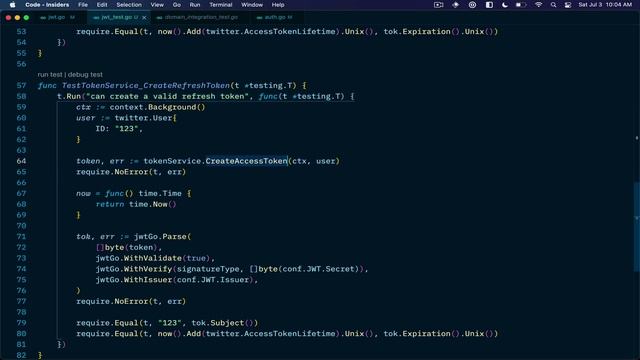The width and height of the screenshot is (640, 360).
Task: Close the jwt_test.go tab
Action: point(144,18)
